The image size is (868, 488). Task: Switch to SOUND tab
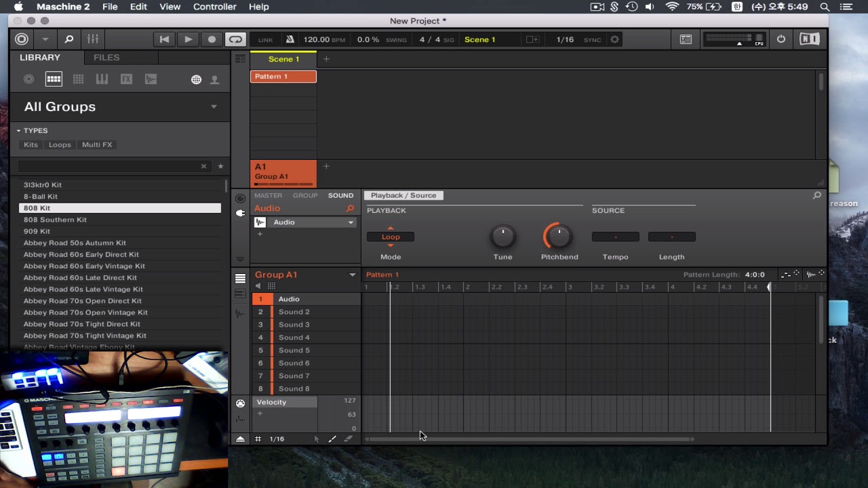click(340, 195)
